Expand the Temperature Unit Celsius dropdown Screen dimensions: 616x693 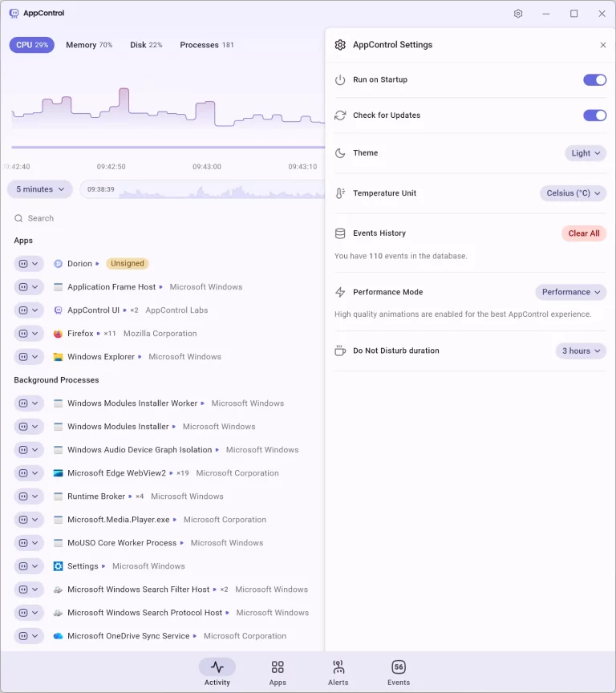point(573,193)
